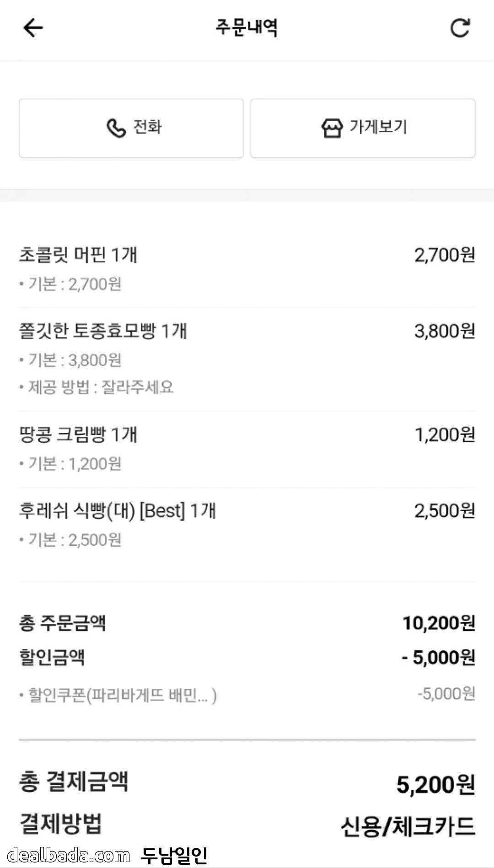Tap the 신용/체크카드 payment method
The height and width of the screenshot is (868, 494).
tap(408, 826)
